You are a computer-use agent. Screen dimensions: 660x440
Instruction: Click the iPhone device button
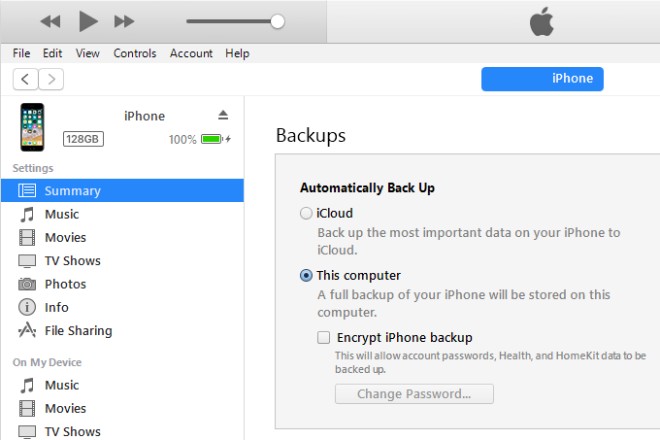[x=542, y=79]
